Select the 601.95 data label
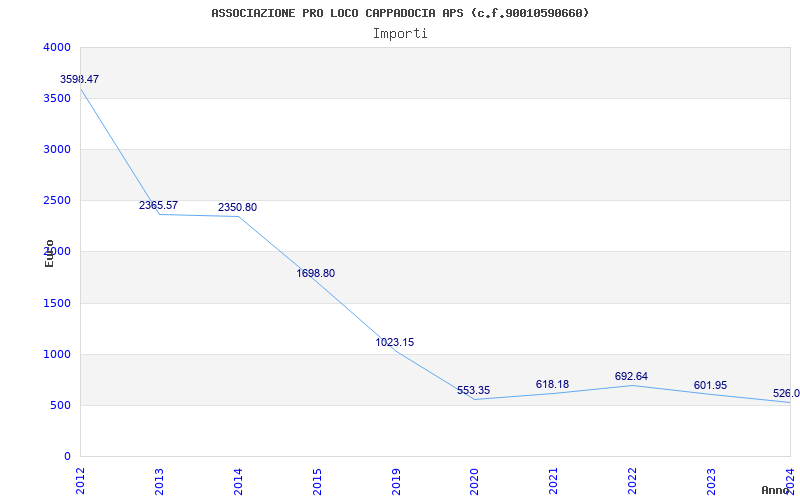The image size is (800, 500). (711, 386)
